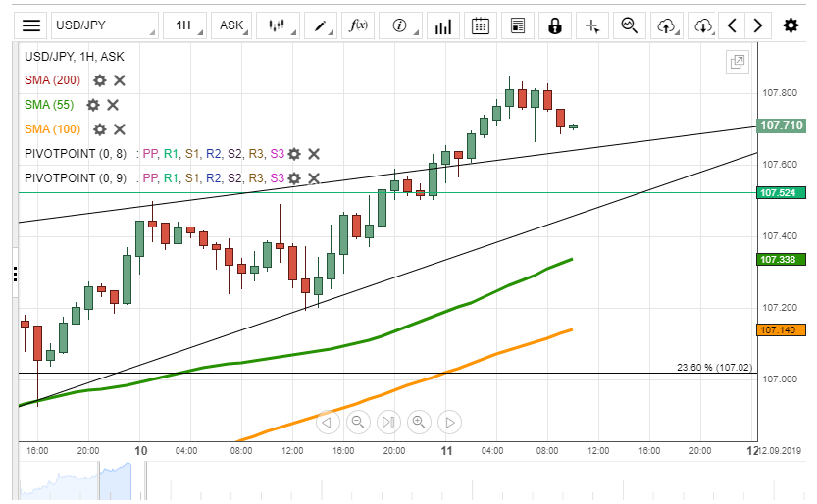Select the pencil drawing tool
817x504 pixels.
(x=321, y=25)
